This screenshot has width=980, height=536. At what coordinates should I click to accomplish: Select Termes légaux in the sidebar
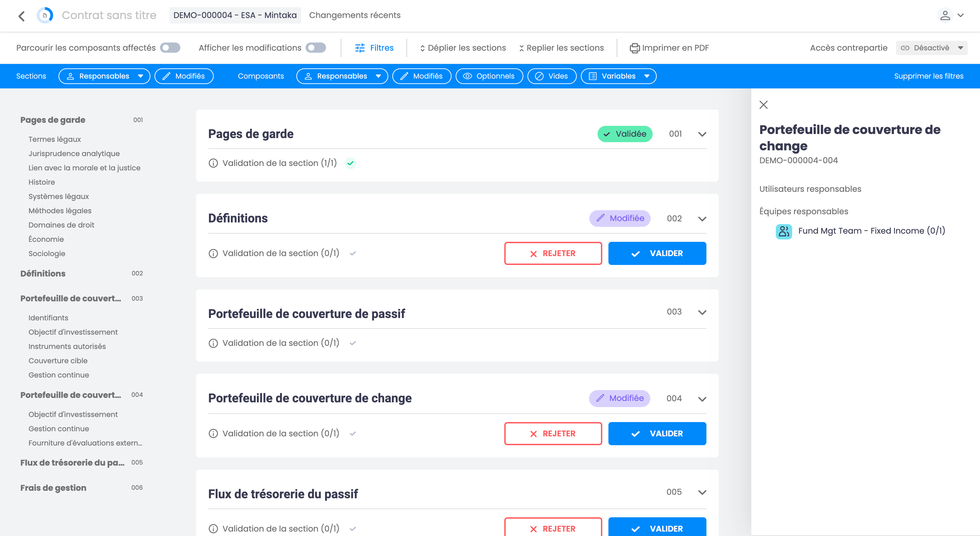click(54, 139)
